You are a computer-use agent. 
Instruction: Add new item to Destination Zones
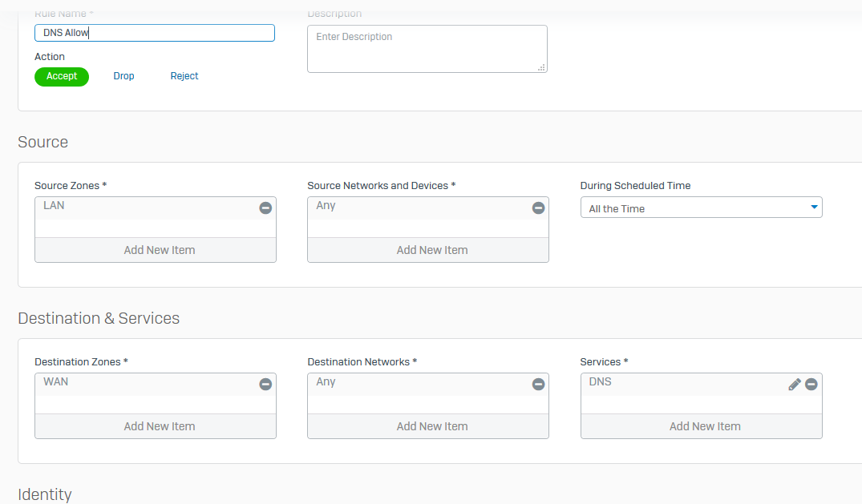(159, 426)
